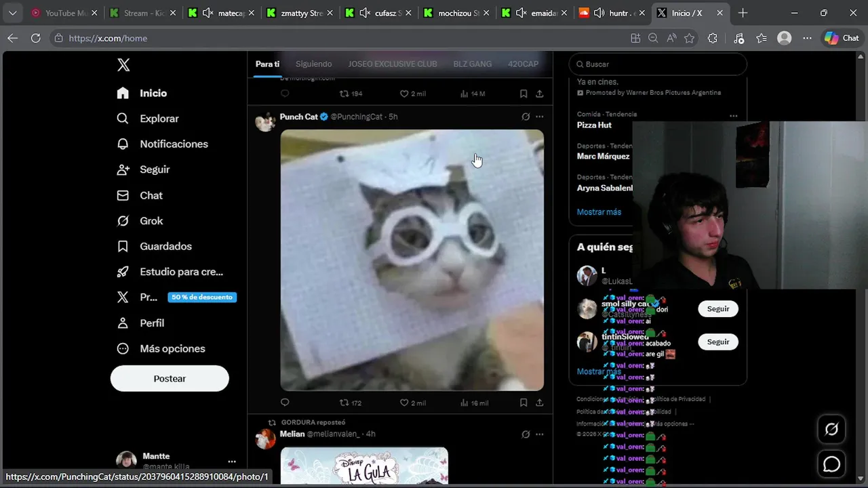Open the more options on Punch Cat post

point(540,117)
